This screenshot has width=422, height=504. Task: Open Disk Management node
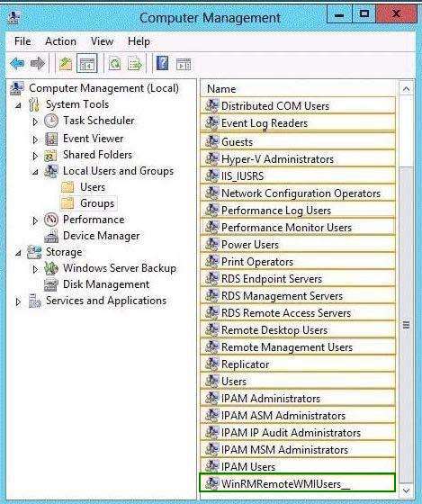(106, 284)
